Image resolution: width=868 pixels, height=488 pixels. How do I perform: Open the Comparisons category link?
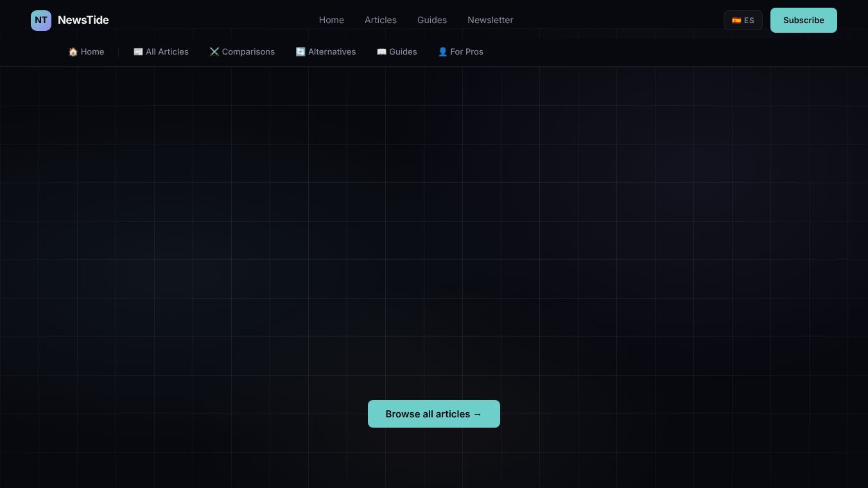[x=248, y=52]
